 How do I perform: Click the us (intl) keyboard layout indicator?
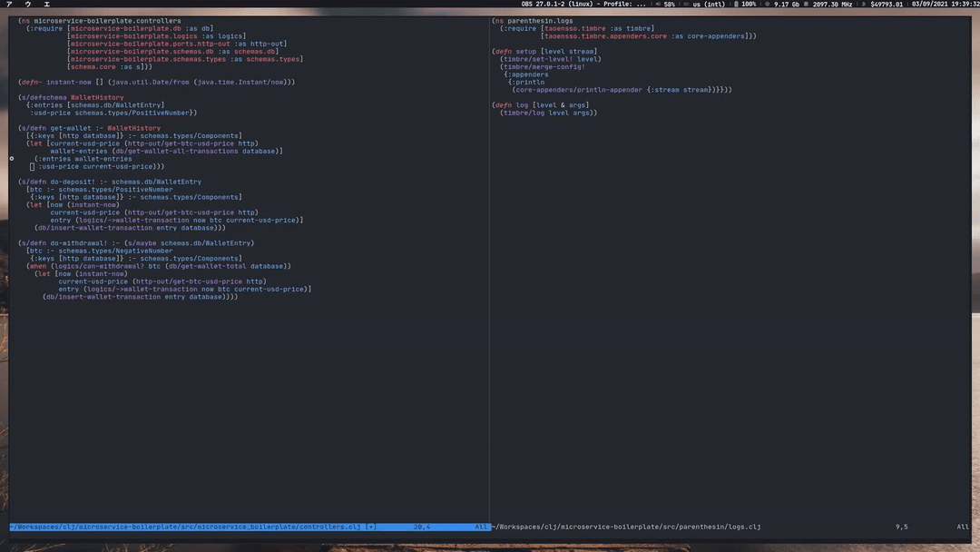(x=705, y=4)
